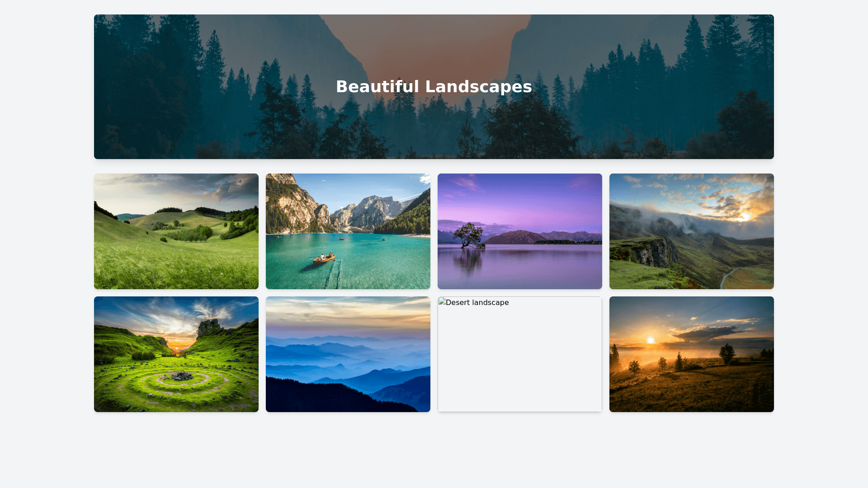This screenshot has width=868, height=488.
Task: Click the cluster of trees on grassy hill
Action: click(x=194, y=234)
